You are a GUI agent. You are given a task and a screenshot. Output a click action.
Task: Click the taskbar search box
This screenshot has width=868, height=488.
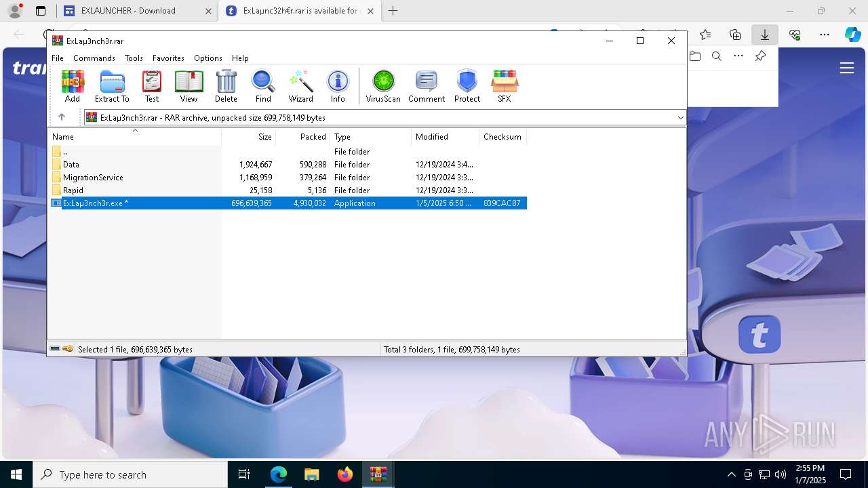coord(130,474)
